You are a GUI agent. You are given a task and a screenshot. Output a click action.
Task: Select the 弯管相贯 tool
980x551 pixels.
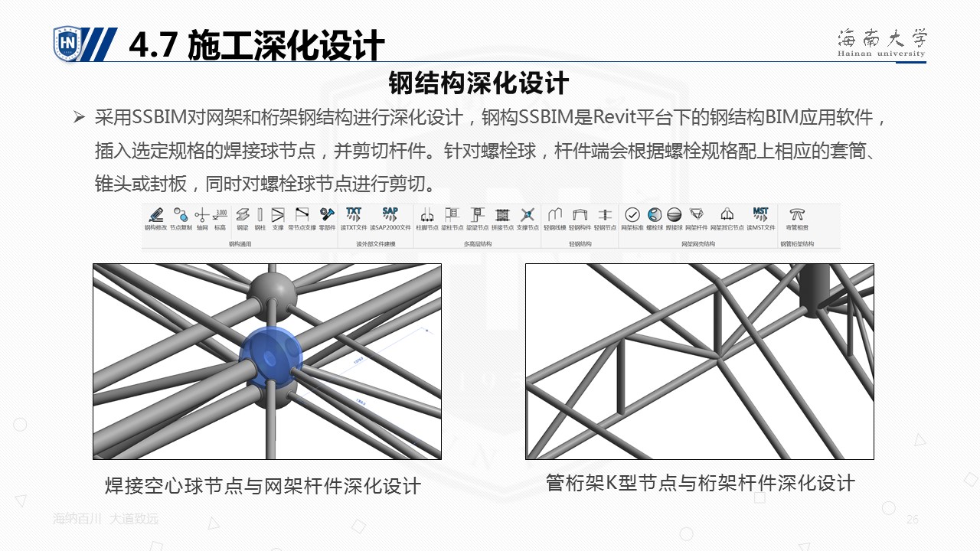coord(797,219)
